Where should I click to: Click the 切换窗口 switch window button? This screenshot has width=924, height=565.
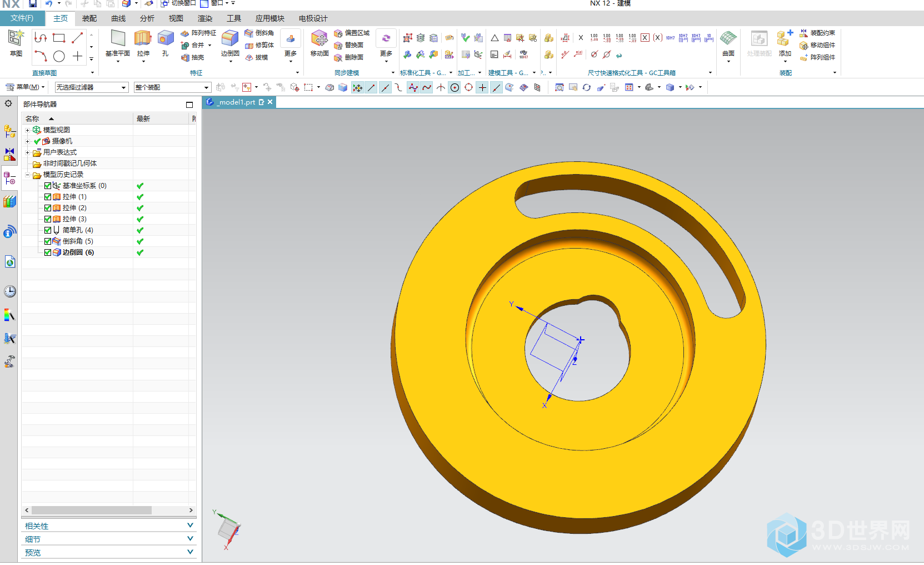[178, 3]
